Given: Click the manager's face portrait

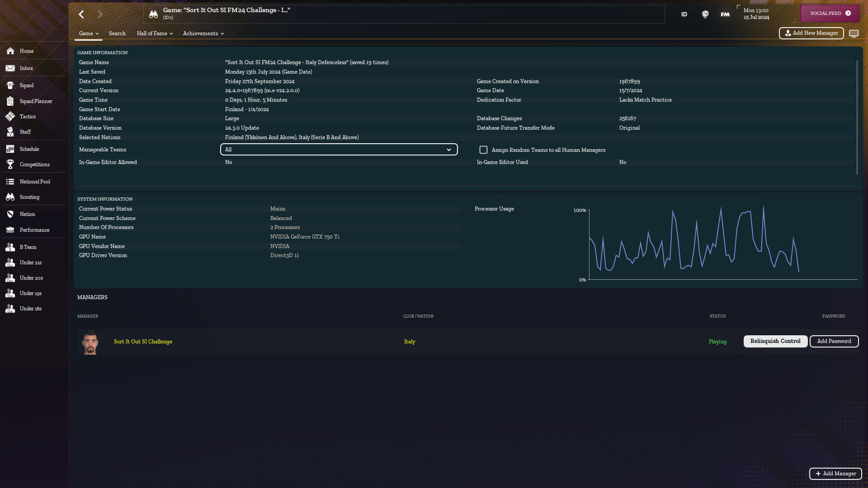Looking at the screenshot, I should click(x=90, y=342).
